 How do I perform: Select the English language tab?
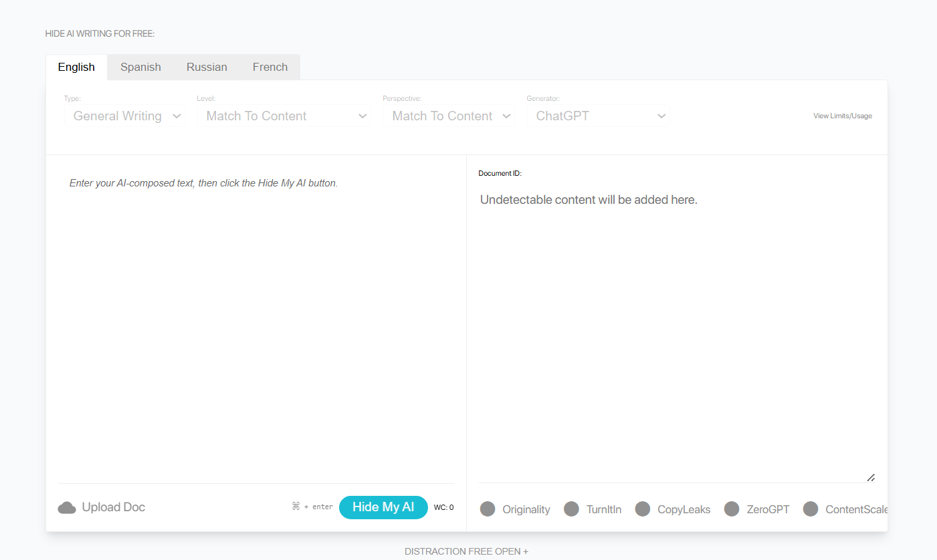[76, 67]
